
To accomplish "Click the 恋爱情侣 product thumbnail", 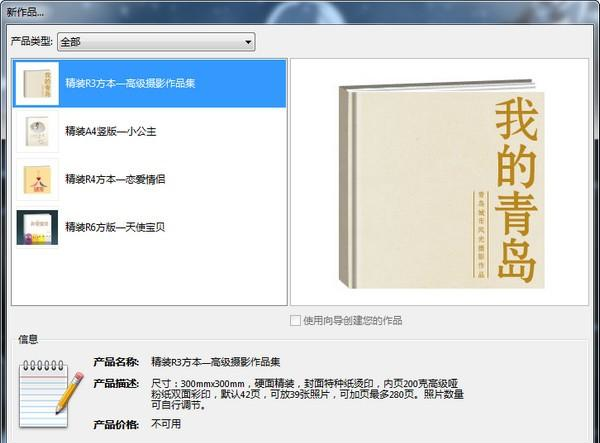I will click(x=37, y=179).
